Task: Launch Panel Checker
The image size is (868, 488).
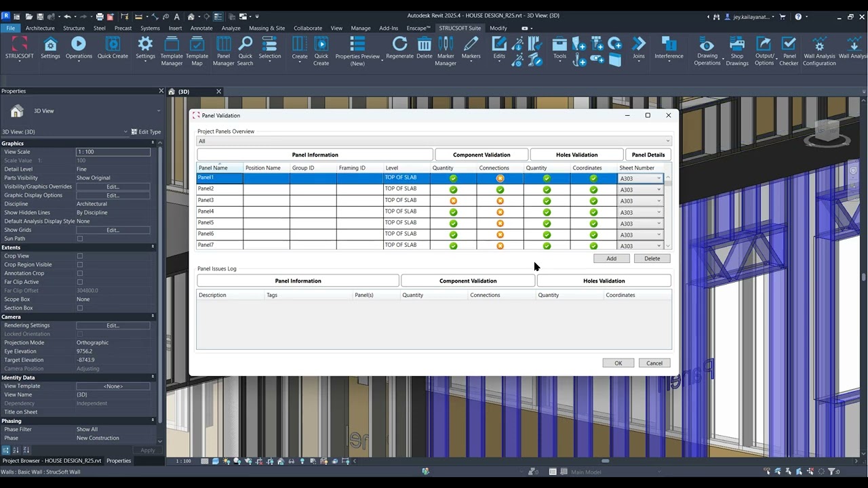Action: (789, 52)
